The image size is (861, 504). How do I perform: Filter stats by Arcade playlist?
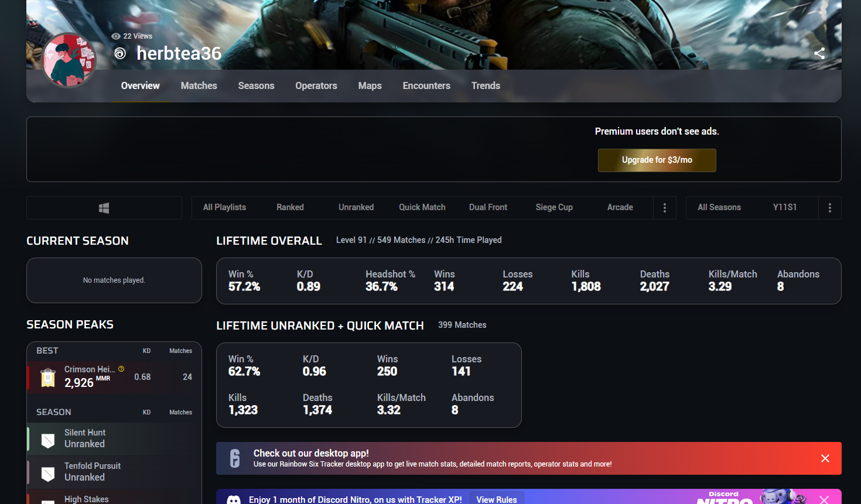620,207
